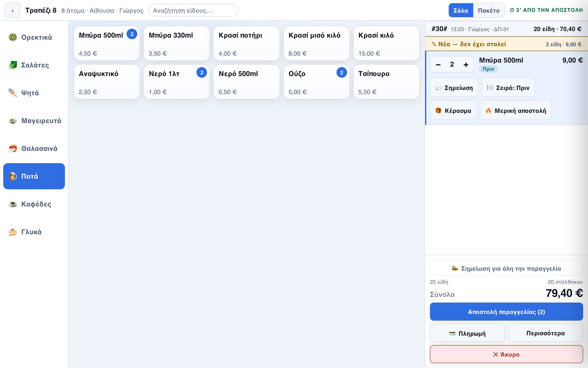This screenshot has height=368, width=588.
Task: Cancel with the Άκυρο button
Action: pyautogui.click(x=506, y=354)
